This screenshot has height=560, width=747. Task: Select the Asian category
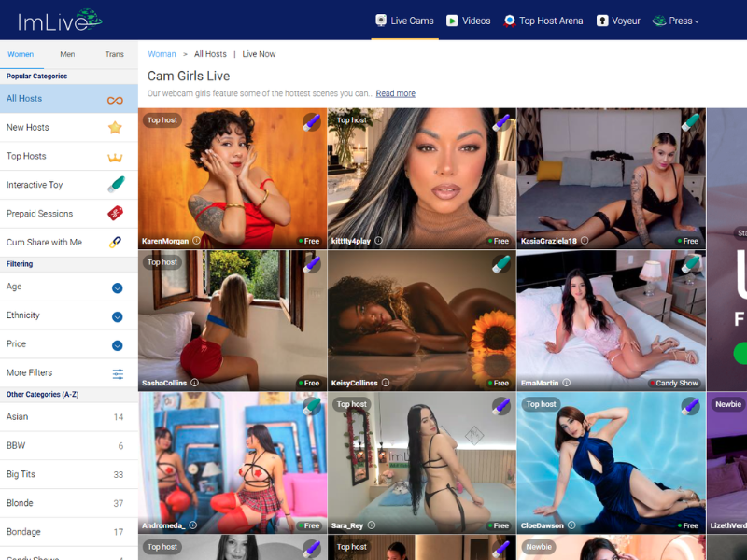point(69,416)
